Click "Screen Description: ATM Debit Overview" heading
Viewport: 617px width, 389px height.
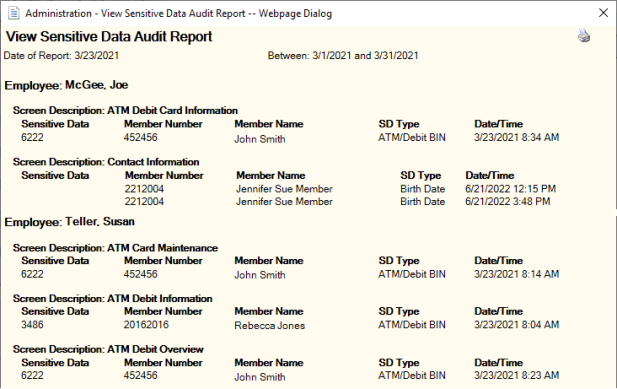point(108,349)
